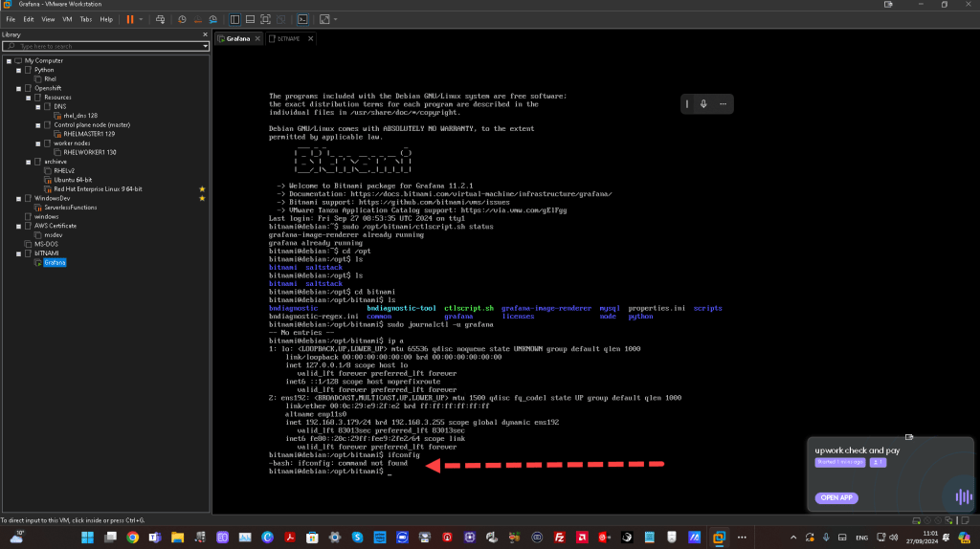
Task: Collapse the My Computer tree node
Action: coord(9,61)
